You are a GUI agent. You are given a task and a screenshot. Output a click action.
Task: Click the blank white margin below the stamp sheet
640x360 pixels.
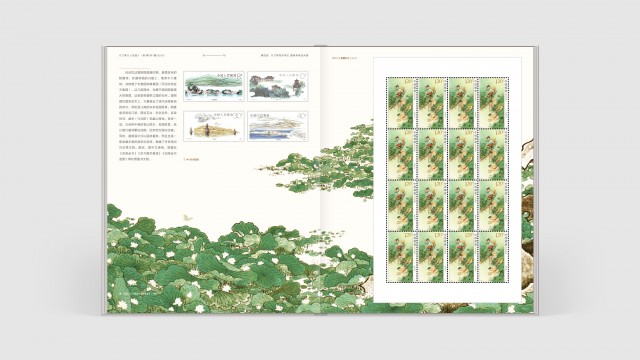click(x=447, y=293)
